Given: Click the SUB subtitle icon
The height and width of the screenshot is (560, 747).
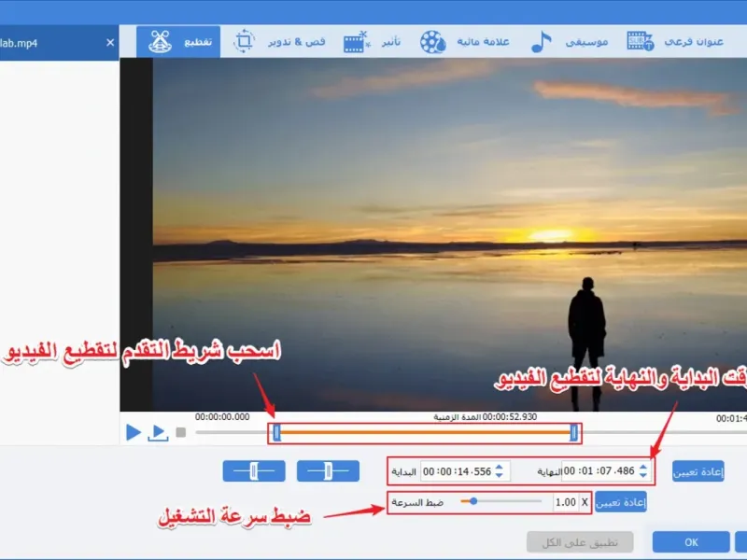Looking at the screenshot, I should click(640, 41).
